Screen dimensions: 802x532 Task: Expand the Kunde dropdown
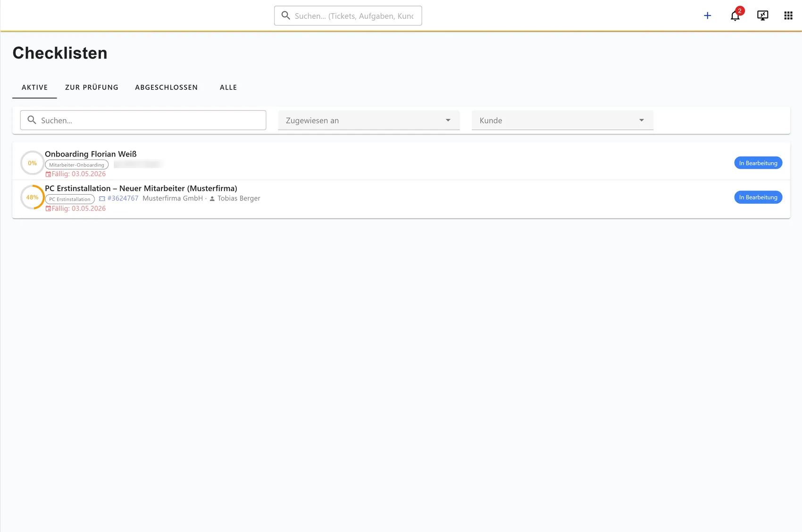point(562,120)
